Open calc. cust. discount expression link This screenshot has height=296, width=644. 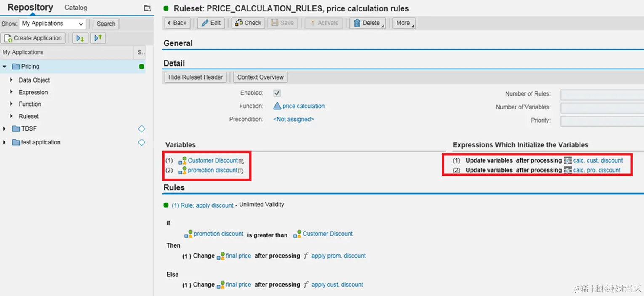[x=598, y=160]
